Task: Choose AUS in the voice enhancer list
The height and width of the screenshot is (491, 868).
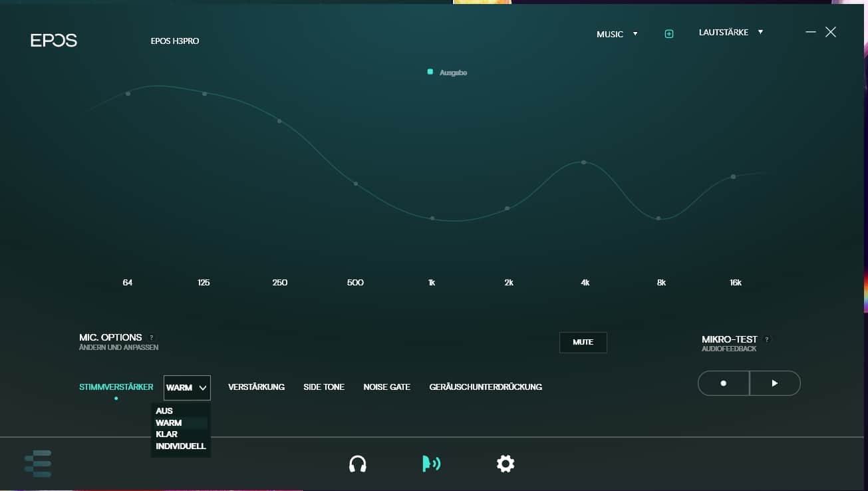Action: [x=164, y=411]
